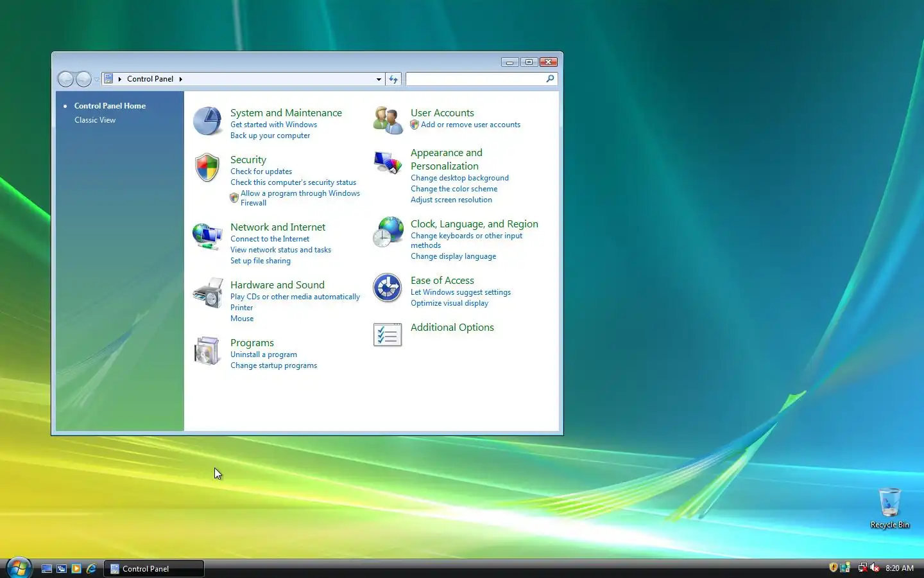
Task: Click Switch between windows quick launch icon
Action: [x=62, y=568]
